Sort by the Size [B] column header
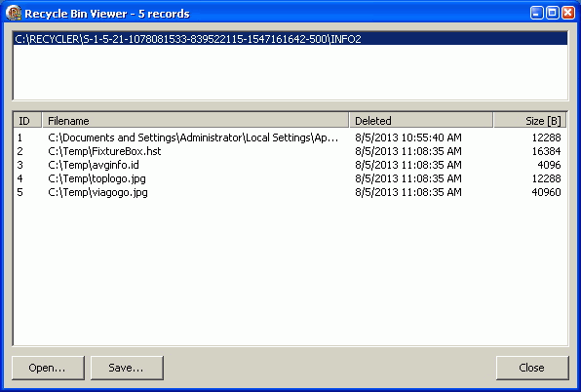581x392 pixels. pyautogui.click(x=530, y=121)
